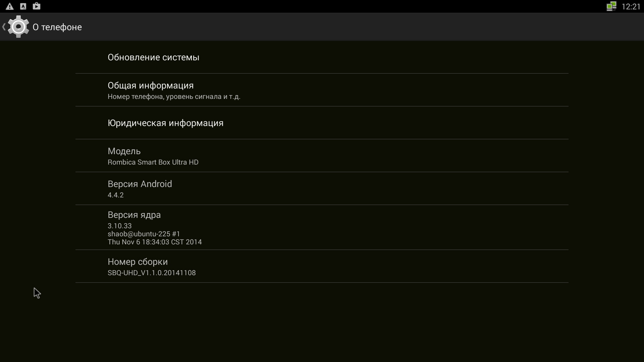Open the keyboard input method notification
644x362 pixels.
click(x=23, y=6)
